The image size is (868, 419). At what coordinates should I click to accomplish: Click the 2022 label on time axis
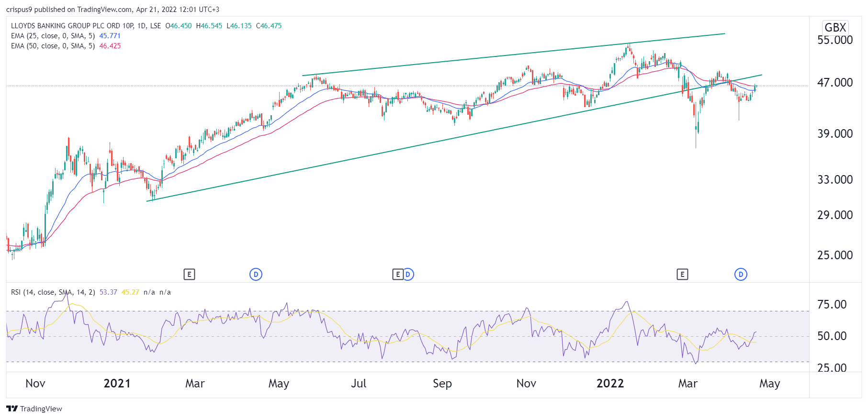610,384
